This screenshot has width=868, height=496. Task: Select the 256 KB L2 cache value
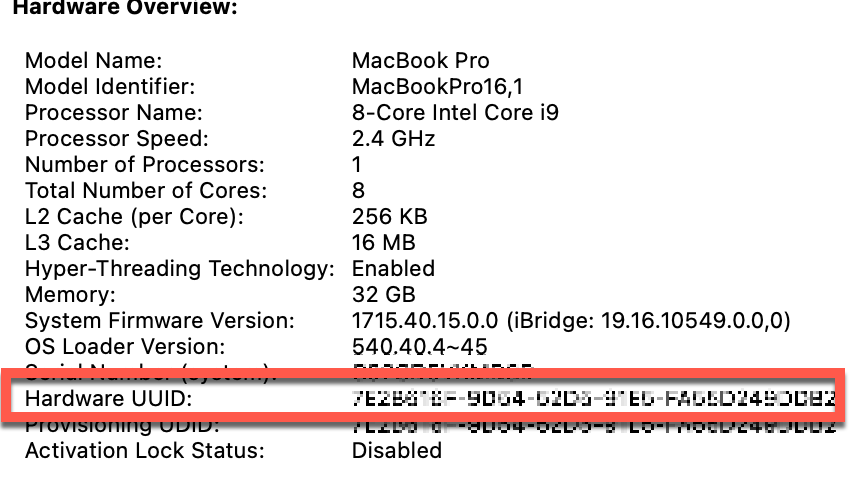[x=389, y=217]
